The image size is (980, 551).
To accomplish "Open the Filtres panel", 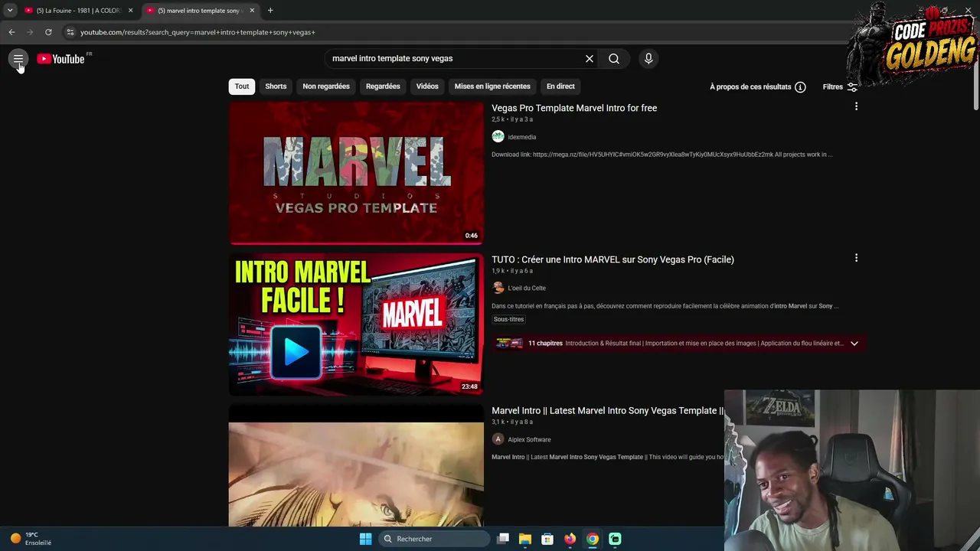I will pos(840,87).
